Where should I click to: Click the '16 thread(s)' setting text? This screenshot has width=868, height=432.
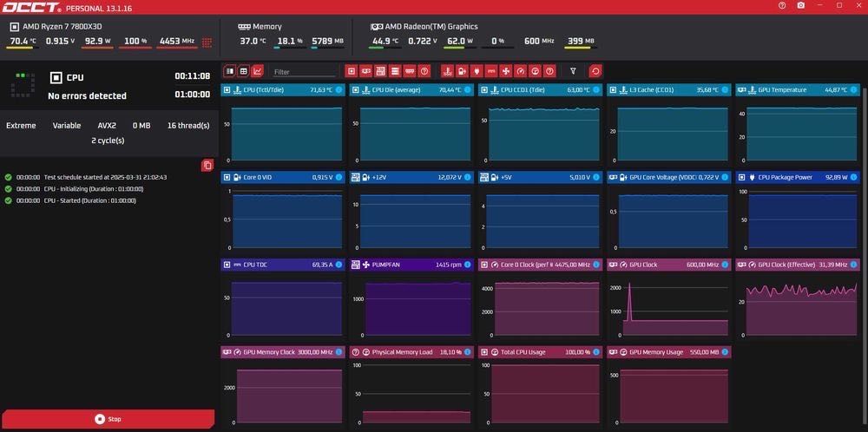(x=188, y=126)
